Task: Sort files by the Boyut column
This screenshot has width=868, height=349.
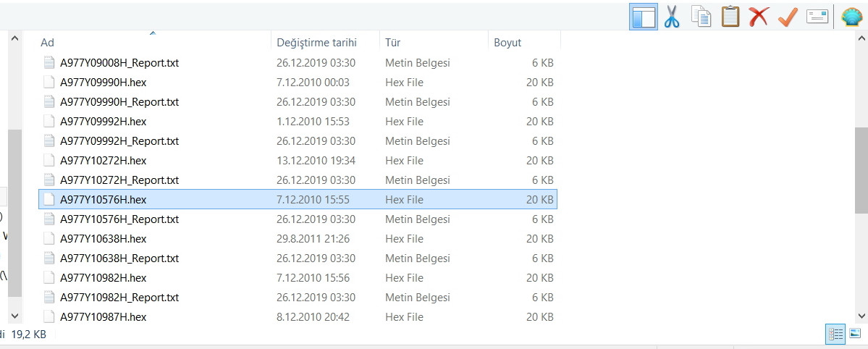Action: (507, 43)
